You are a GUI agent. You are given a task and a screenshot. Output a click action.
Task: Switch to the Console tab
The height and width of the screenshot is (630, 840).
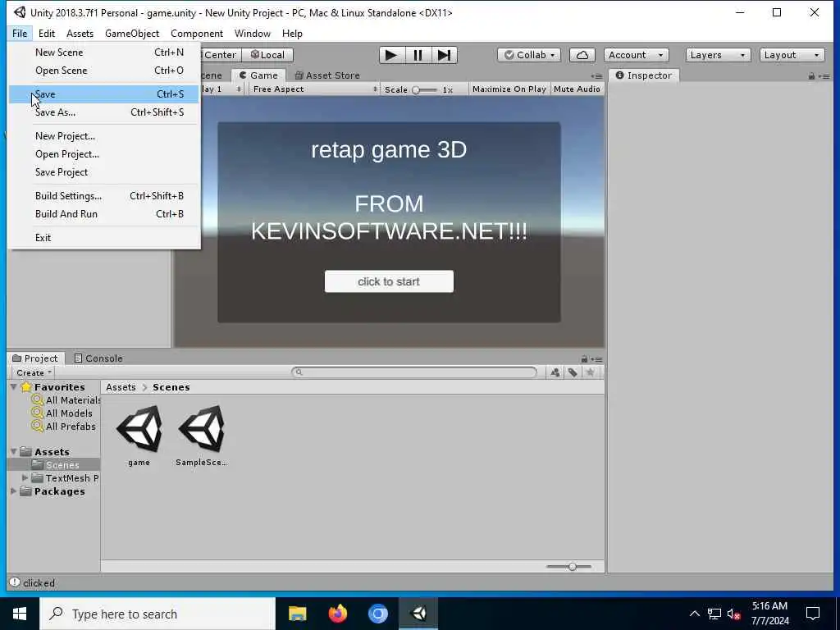click(x=98, y=358)
